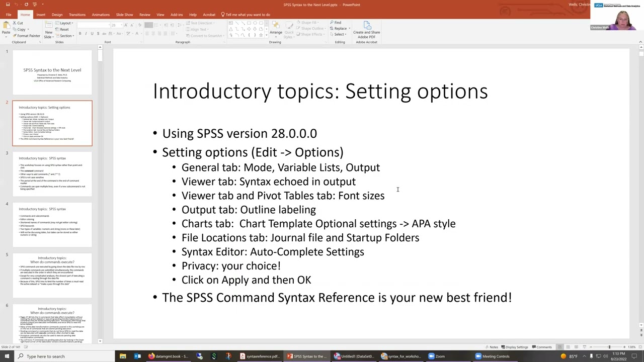The width and height of the screenshot is (644, 362).
Task: Click text Privacy: your choice!
Action: (231, 266)
